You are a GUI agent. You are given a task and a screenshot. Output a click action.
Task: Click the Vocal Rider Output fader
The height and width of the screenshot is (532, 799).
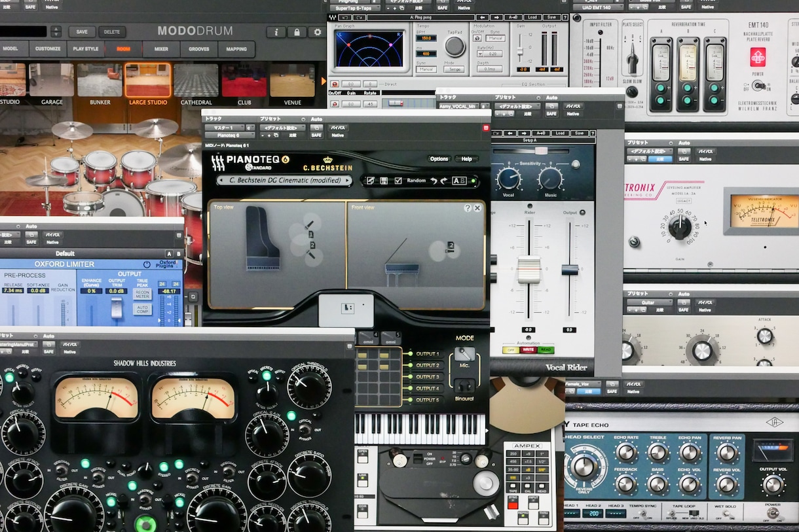pos(570,269)
